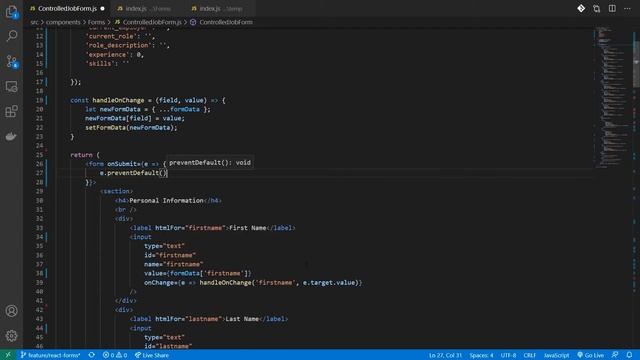
Task: Click newFormData[field] = value on line 21
Action: [135, 118]
